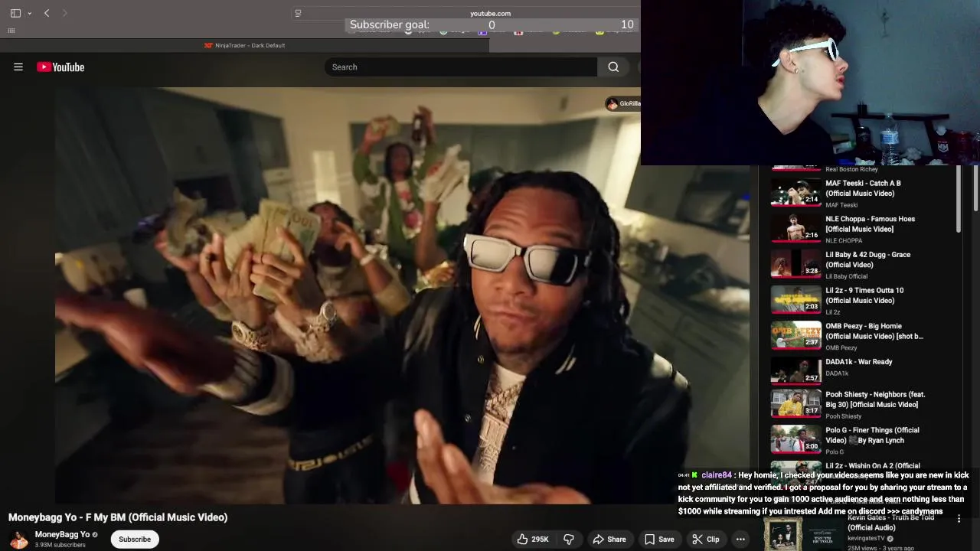Open options menu for Kevin Gates video
The width and height of the screenshot is (980, 551).
click(959, 519)
